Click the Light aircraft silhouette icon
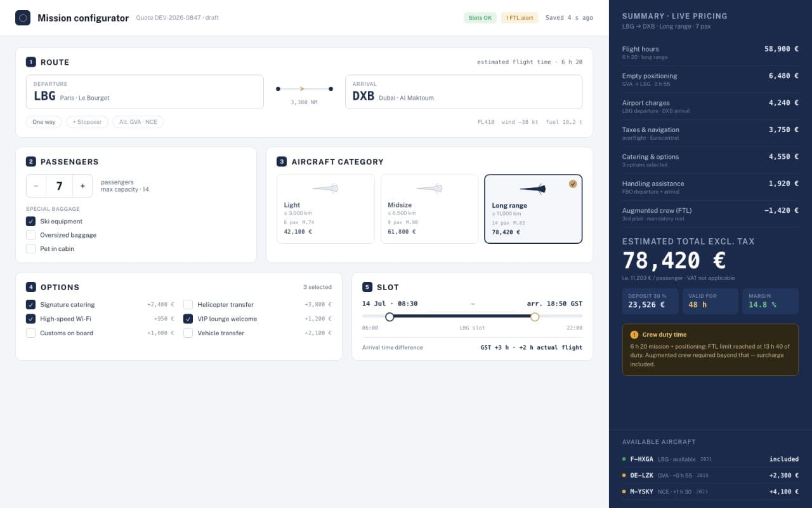Screen dimensions: 812x508 pyautogui.click(x=325, y=189)
